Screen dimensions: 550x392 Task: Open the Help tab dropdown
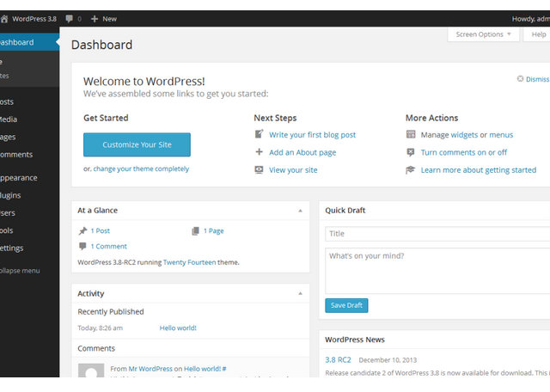tap(536, 34)
